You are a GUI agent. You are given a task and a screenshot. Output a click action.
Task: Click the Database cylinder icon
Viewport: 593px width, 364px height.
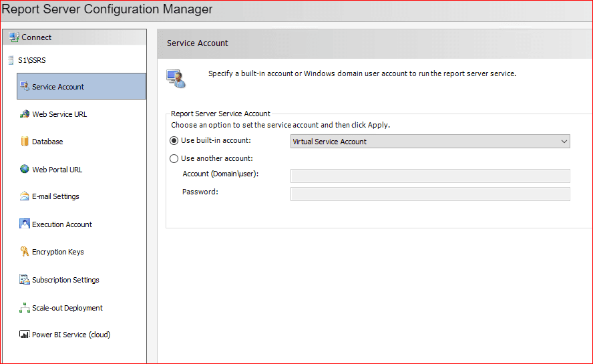point(25,142)
